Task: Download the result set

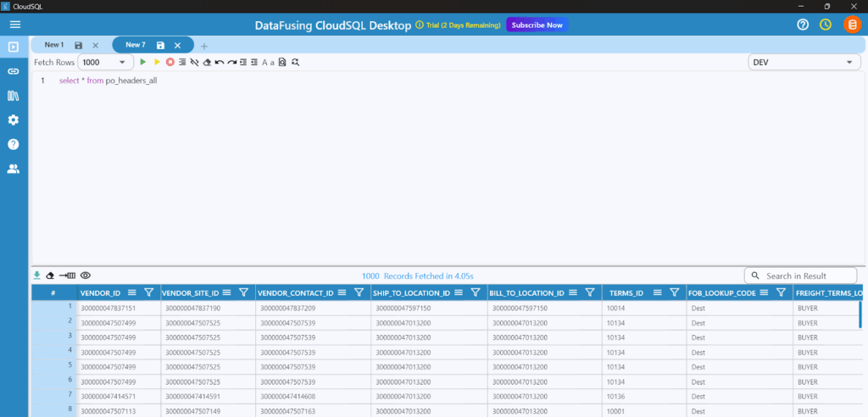Action: pyautogui.click(x=36, y=275)
